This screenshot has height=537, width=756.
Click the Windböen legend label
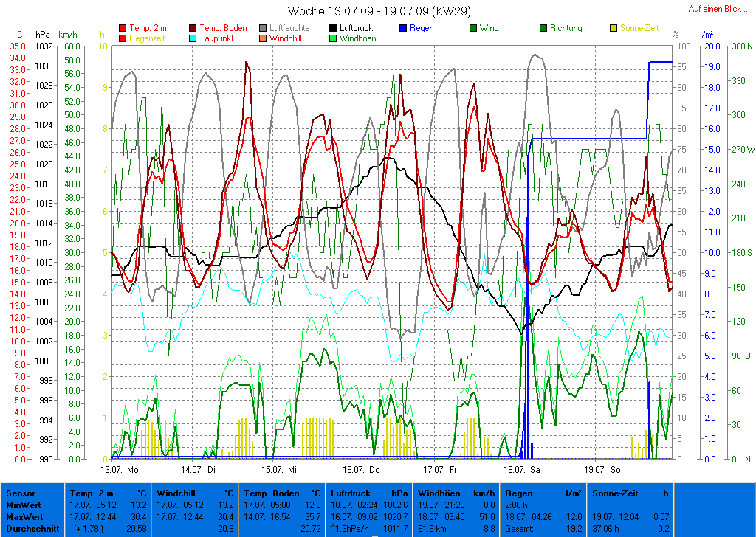coord(357,38)
